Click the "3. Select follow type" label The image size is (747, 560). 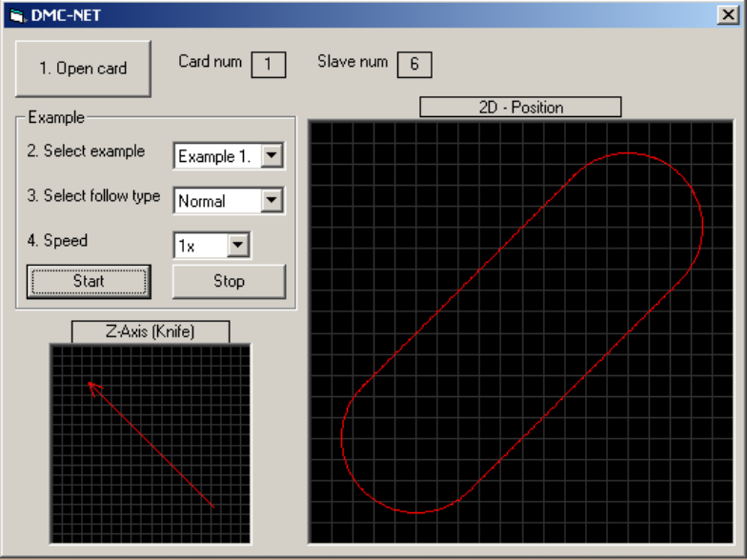93,195
